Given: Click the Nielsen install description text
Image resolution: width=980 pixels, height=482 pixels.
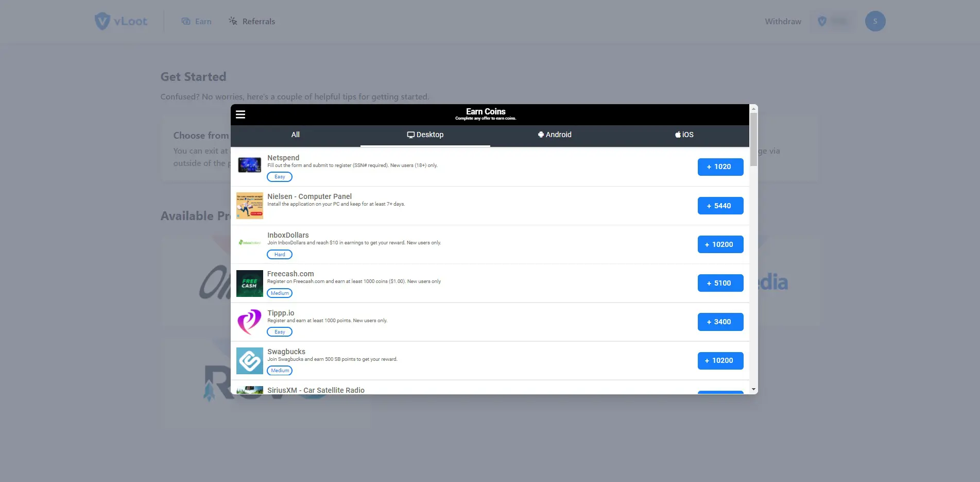Looking at the screenshot, I should 336,204.
